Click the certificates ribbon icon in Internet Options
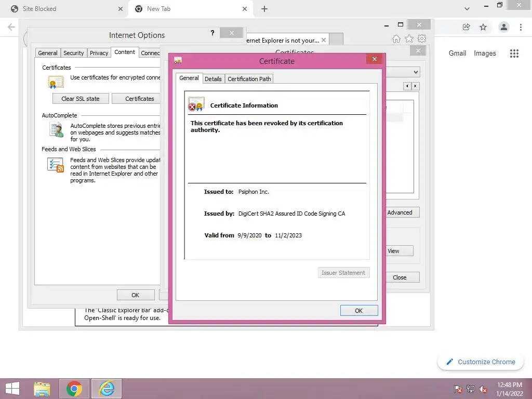This screenshot has height=399, width=532. (56, 82)
